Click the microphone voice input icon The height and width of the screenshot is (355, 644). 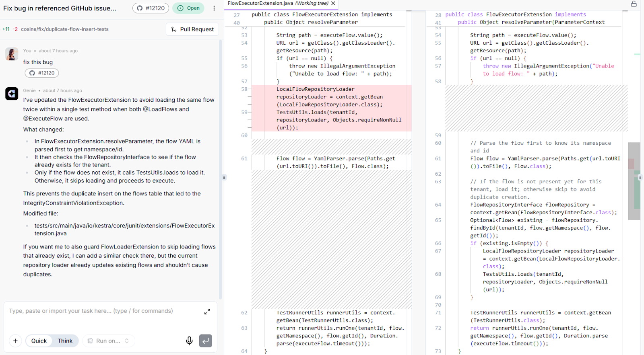pos(189,341)
